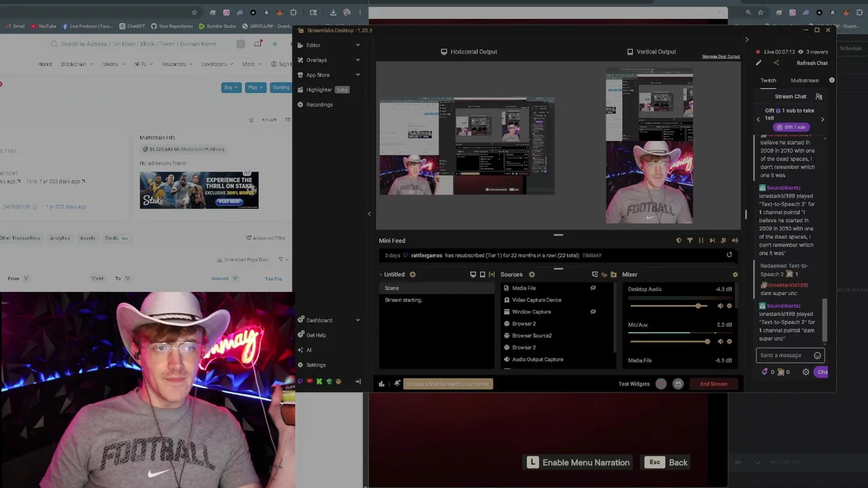Viewport: 868px width, 488px height.
Task: Click the purple Chat send button
Action: [822, 371]
